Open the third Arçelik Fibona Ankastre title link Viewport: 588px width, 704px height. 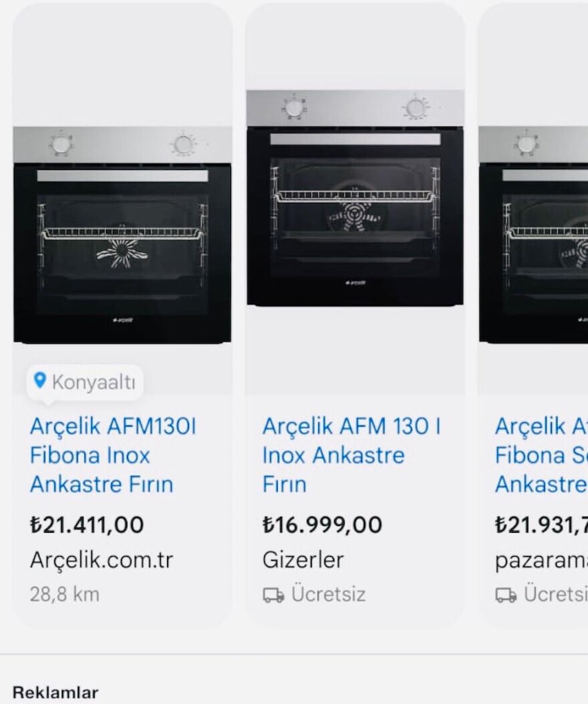pyautogui.click(x=541, y=455)
